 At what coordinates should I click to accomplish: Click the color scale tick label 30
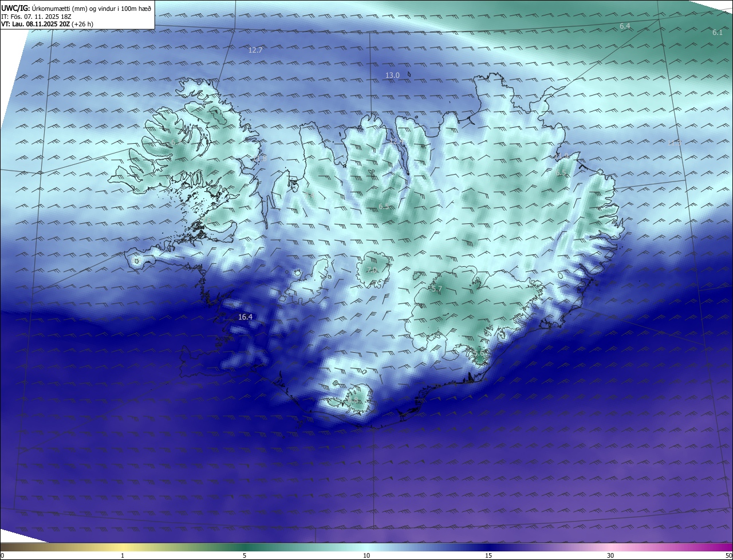click(x=610, y=555)
